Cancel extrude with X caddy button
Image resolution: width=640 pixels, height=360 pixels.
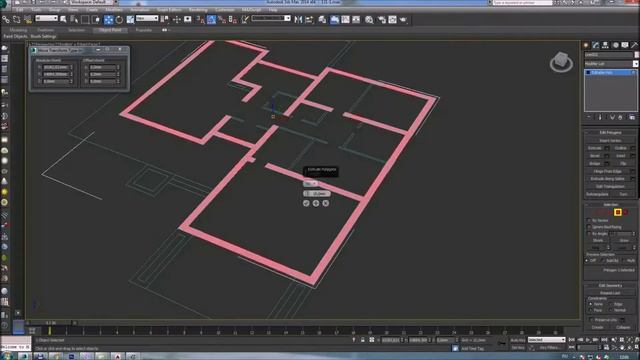326,203
